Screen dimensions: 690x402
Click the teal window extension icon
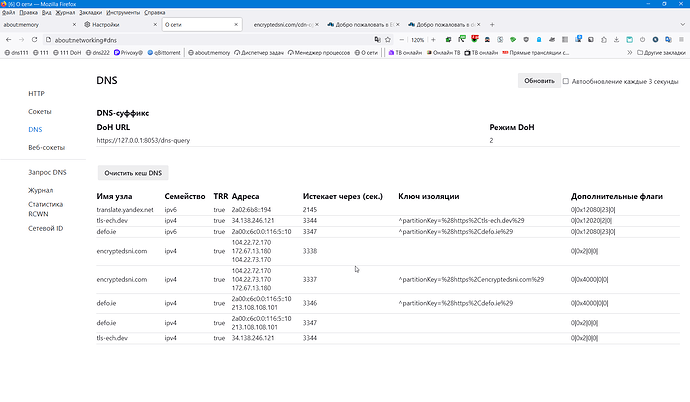click(630, 40)
